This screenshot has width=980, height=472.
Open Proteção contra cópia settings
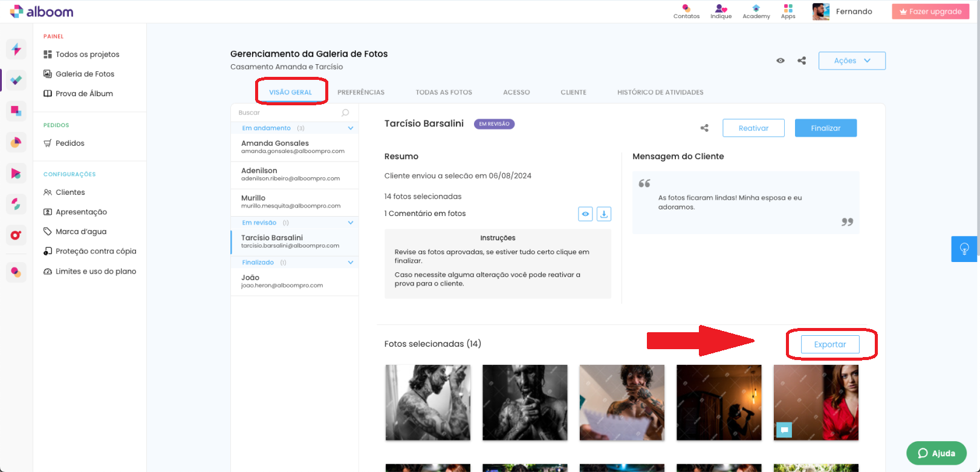click(x=90, y=251)
